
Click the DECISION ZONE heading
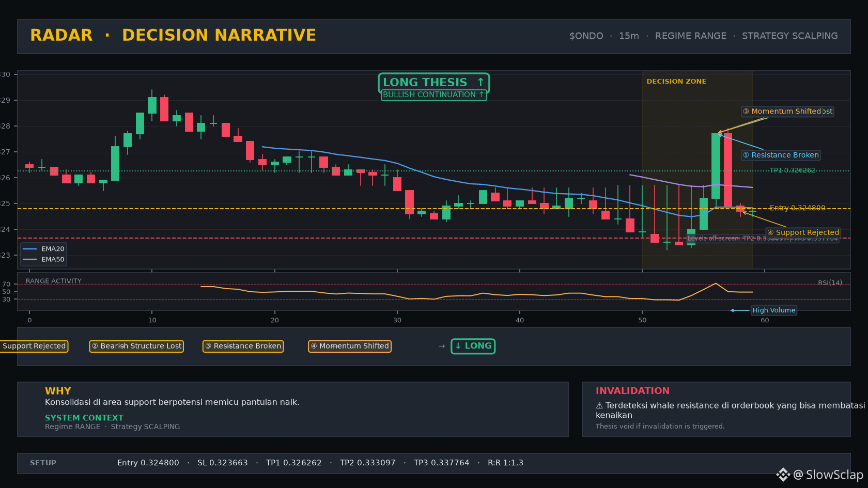[x=676, y=82]
